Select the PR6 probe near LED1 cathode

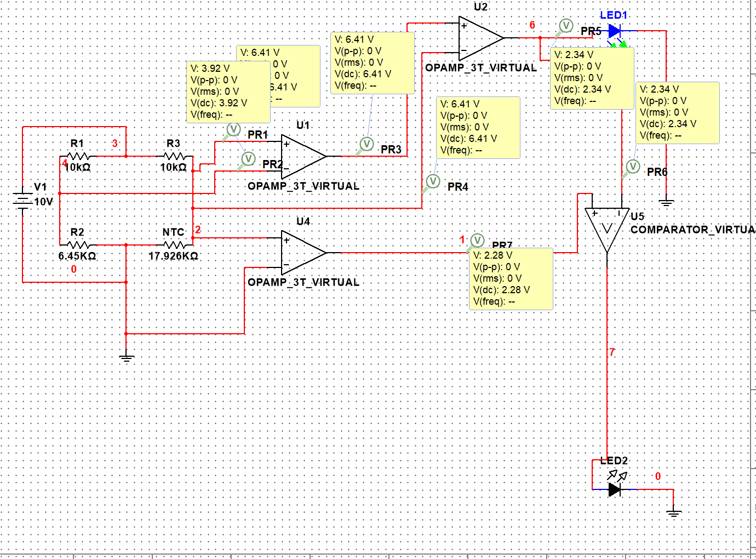[x=633, y=166]
